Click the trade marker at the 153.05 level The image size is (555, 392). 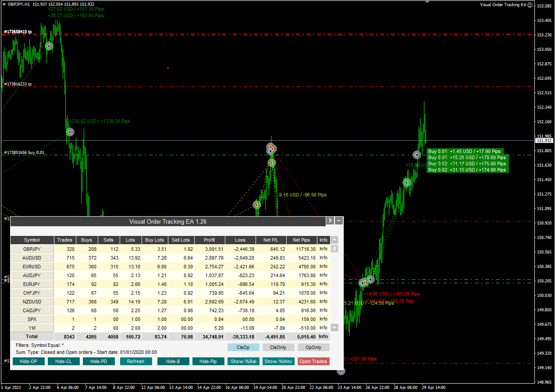coord(49,46)
